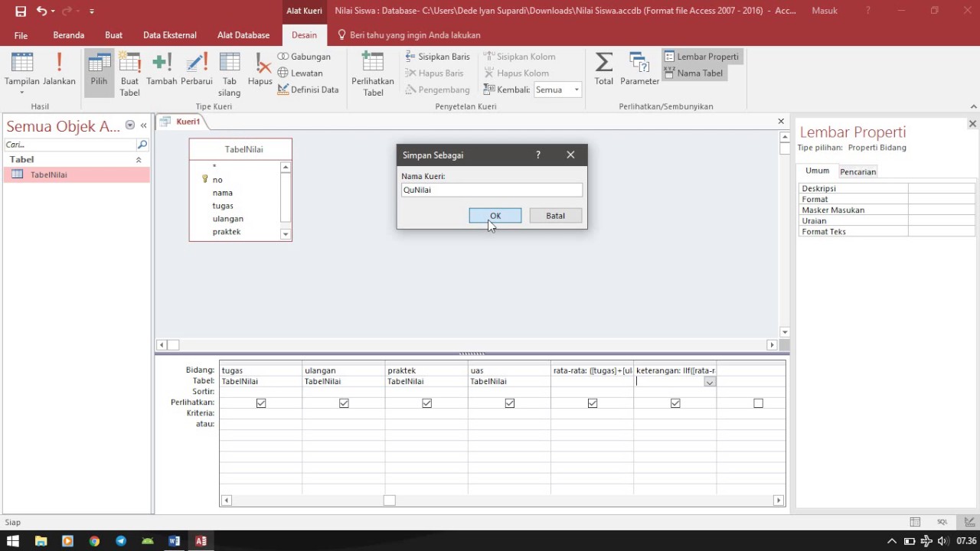Launch Chrome from the taskbar

[94, 541]
